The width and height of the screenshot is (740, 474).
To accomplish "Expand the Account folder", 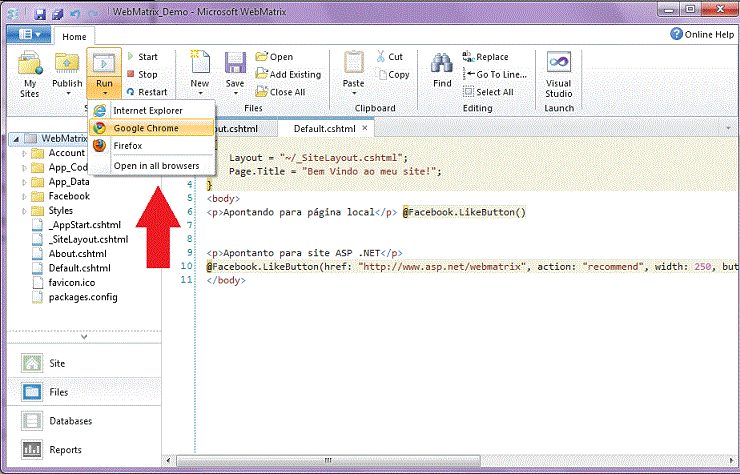I will (x=25, y=153).
